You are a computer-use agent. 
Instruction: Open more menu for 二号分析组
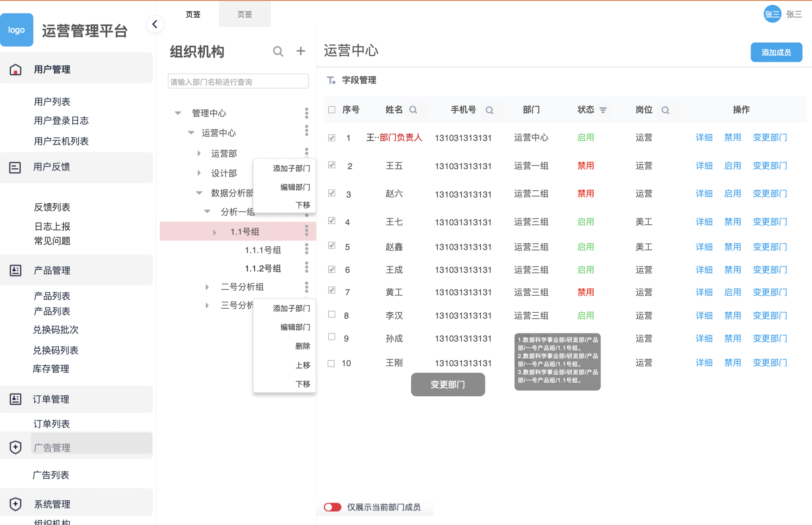307,287
